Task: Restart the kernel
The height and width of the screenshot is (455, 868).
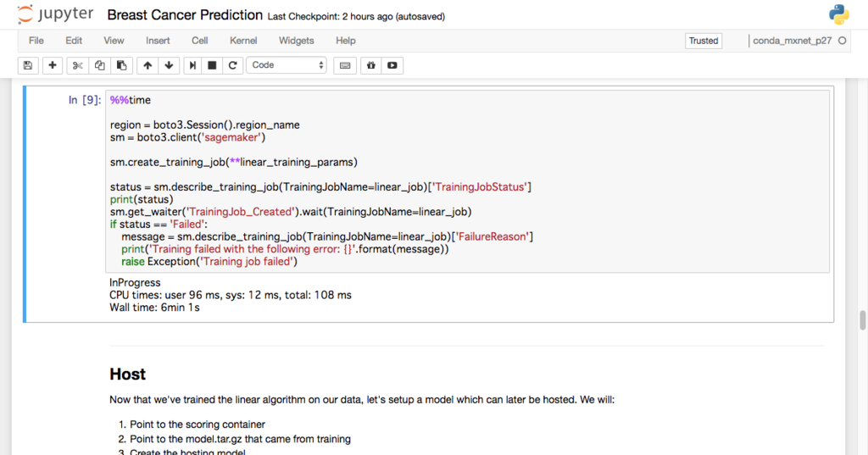Action: [x=233, y=65]
